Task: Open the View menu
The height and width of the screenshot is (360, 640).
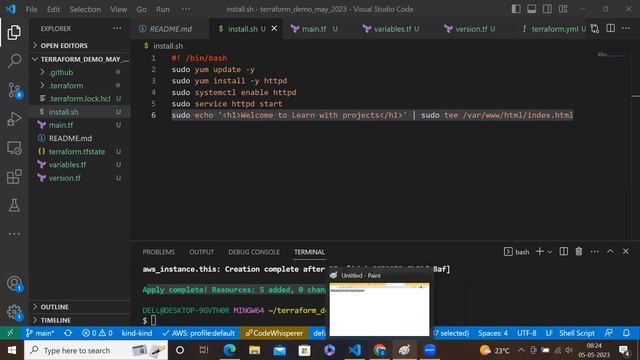Action: point(118,9)
